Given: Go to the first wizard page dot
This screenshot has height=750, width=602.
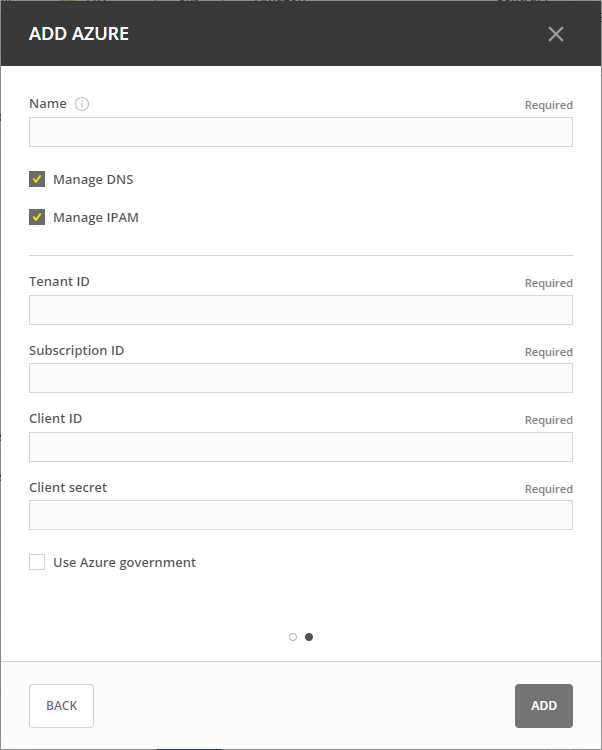Looking at the screenshot, I should point(293,637).
